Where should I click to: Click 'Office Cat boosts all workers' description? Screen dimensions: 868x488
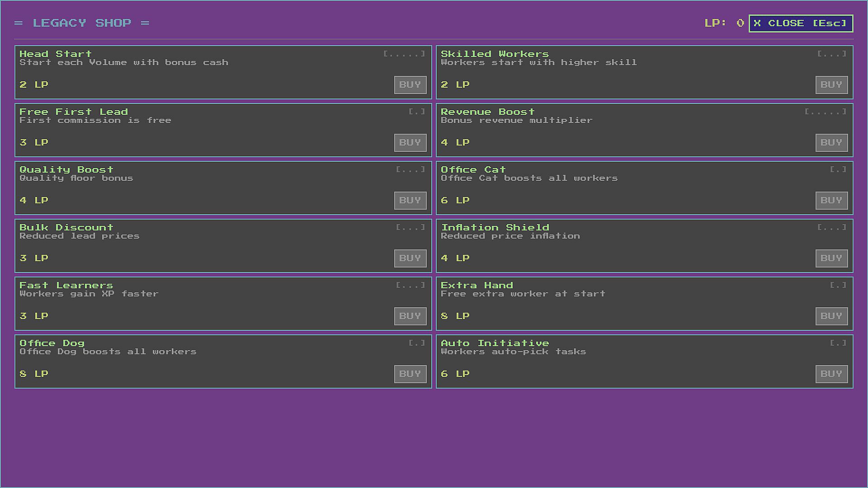pyautogui.click(x=529, y=178)
